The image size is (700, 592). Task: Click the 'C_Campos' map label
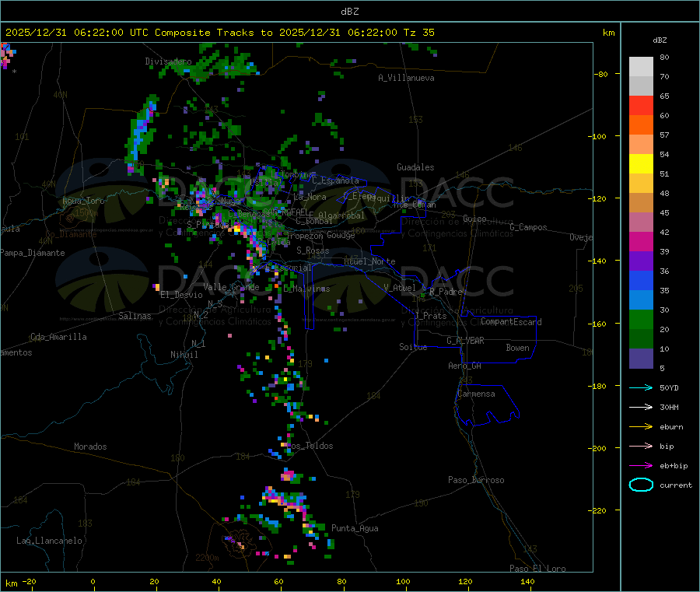click(528, 227)
